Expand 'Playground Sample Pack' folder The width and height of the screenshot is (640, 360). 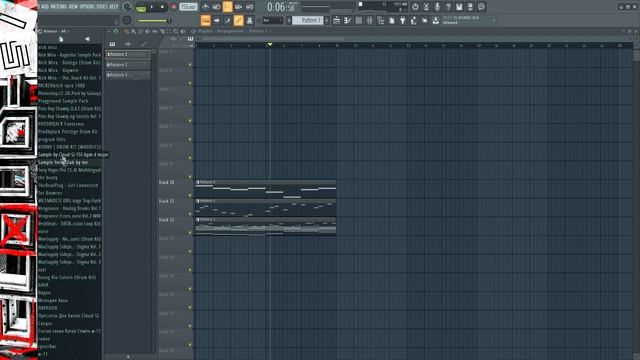click(63, 101)
